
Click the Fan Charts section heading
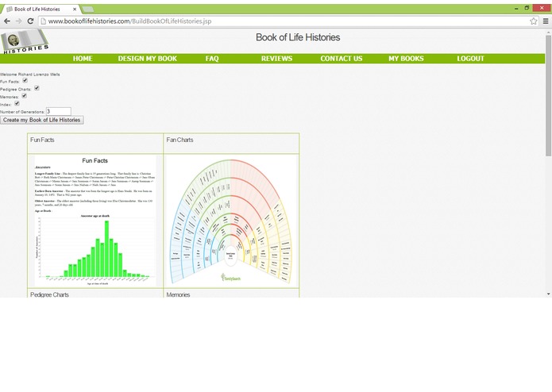point(179,140)
